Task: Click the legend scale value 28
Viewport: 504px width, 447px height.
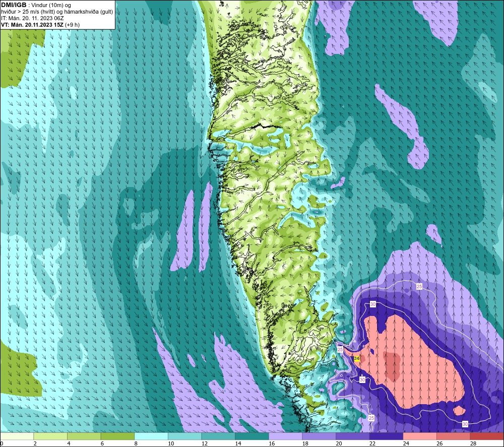Action: [473, 444]
